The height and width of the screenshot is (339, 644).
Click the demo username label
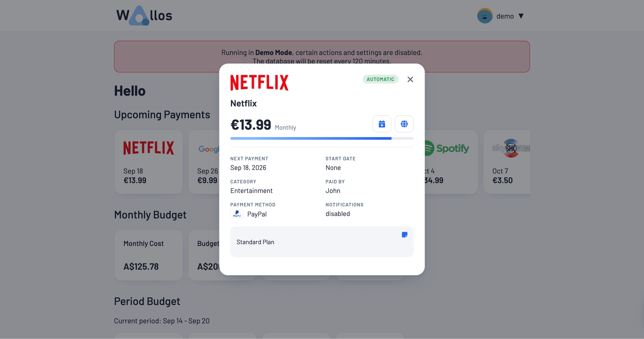505,16
